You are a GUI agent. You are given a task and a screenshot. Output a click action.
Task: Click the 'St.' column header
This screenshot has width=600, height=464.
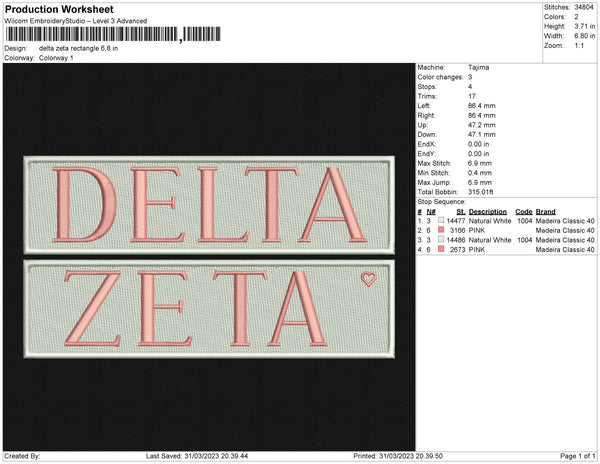click(461, 212)
